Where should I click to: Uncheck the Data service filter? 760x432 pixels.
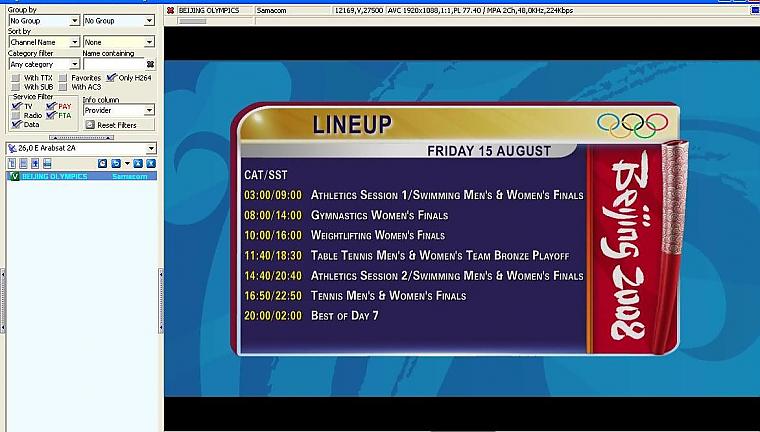click(x=16, y=125)
